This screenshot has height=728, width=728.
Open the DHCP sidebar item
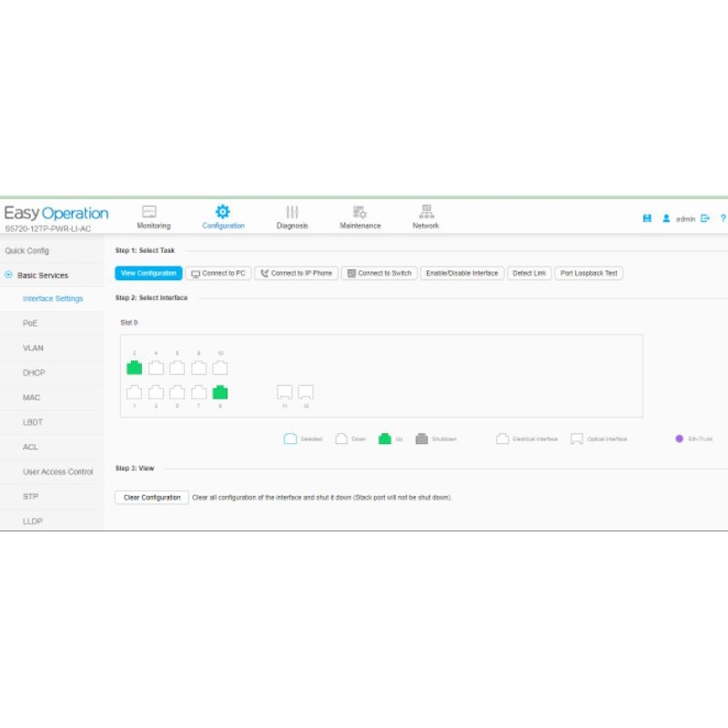click(34, 372)
